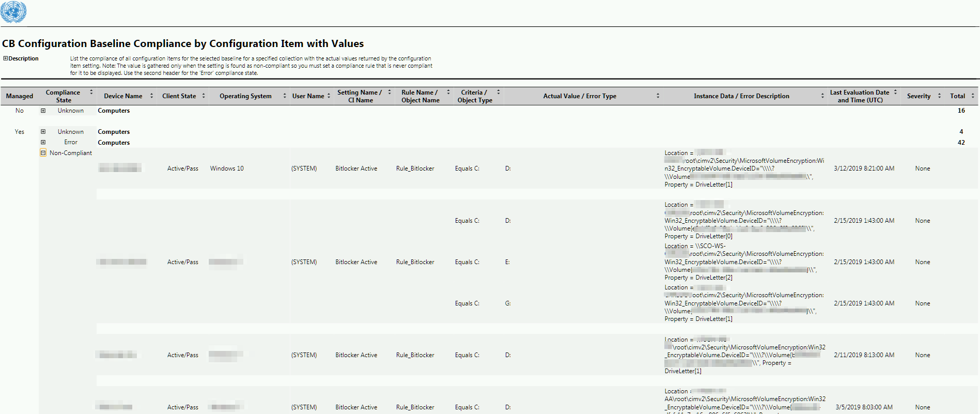Image resolution: width=980 pixels, height=414 pixels.
Task: Sort by Actual Value / Error Type column
Action: 658,96
